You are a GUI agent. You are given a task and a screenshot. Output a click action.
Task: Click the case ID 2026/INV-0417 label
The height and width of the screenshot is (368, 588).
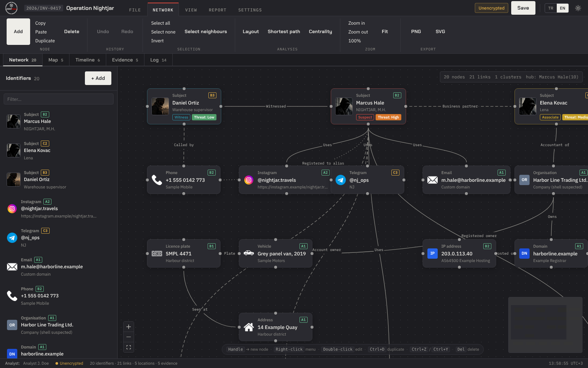click(x=44, y=8)
